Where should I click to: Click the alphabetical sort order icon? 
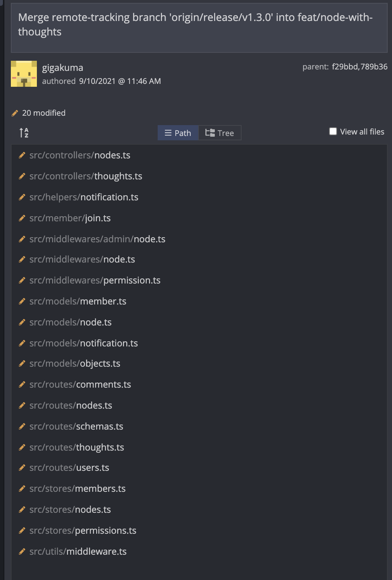pyautogui.click(x=24, y=133)
